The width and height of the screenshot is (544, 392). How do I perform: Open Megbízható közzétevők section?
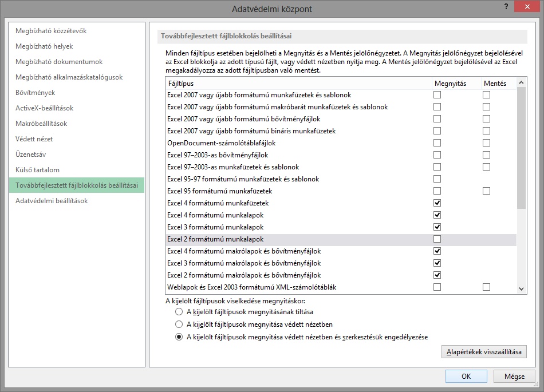point(51,31)
